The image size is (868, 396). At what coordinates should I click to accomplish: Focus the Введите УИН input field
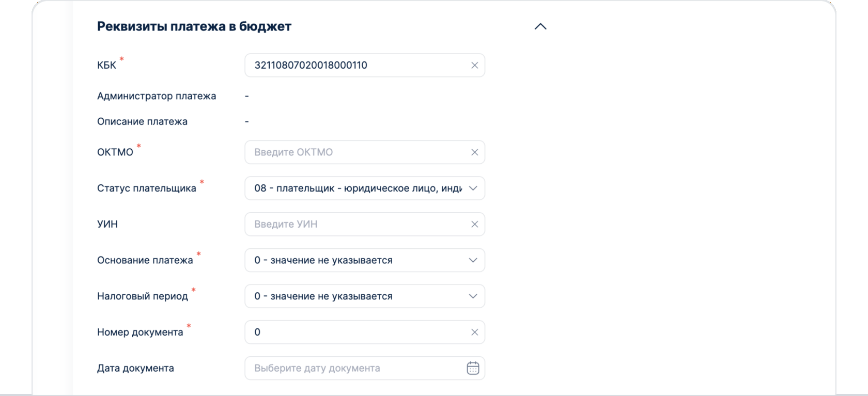tap(357, 224)
